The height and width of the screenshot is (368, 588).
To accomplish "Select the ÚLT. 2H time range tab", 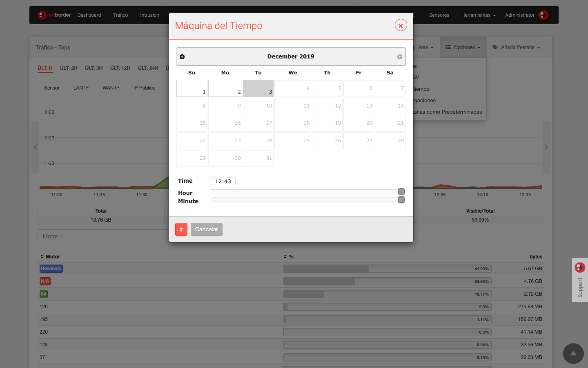I will pos(69,68).
